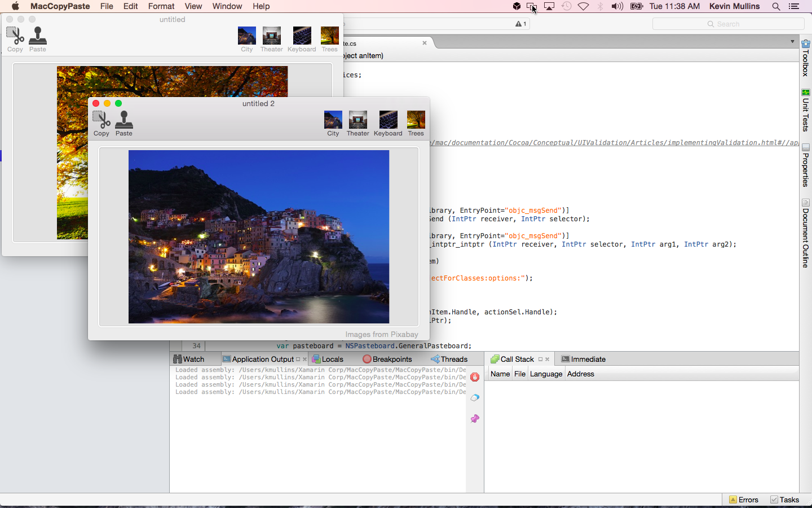The height and width of the screenshot is (508, 812).
Task: Stop output with the red hand icon
Action: click(x=475, y=377)
